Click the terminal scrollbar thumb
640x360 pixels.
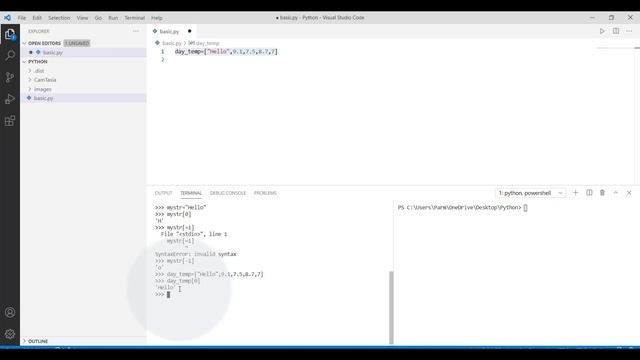tap(391, 307)
